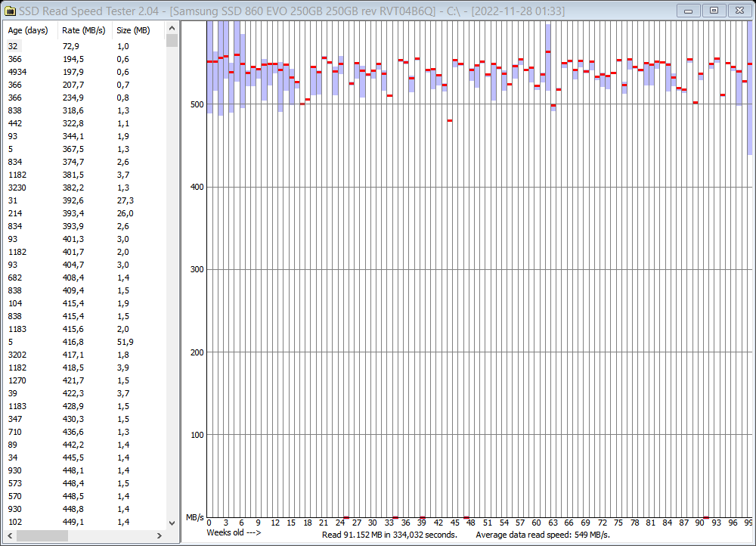Maximize the SSD Read Speed Tester window

pyautogui.click(x=714, y=11)
